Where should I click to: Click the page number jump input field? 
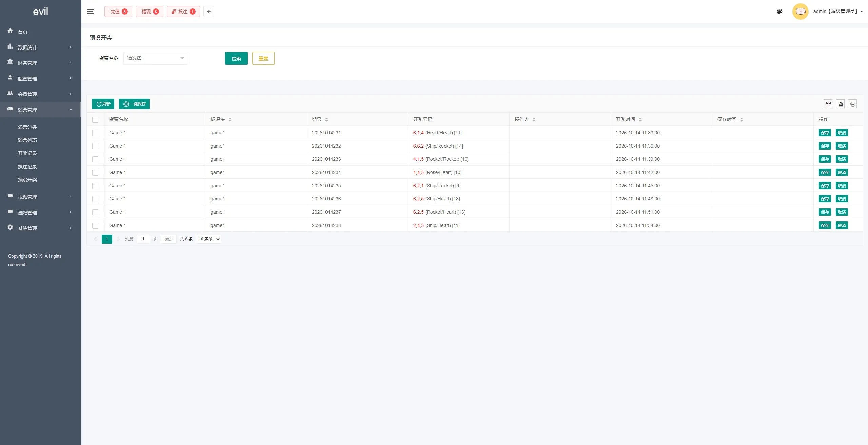143,239
